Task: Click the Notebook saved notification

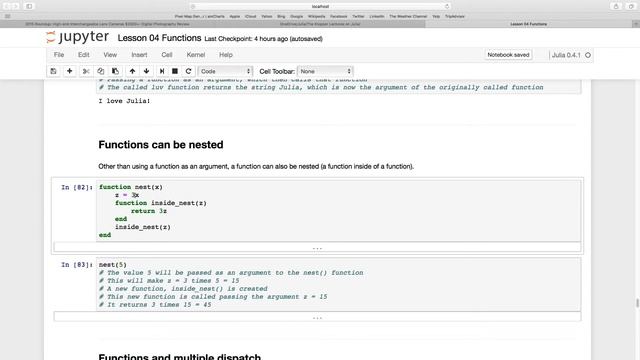Action: (508, 55)
